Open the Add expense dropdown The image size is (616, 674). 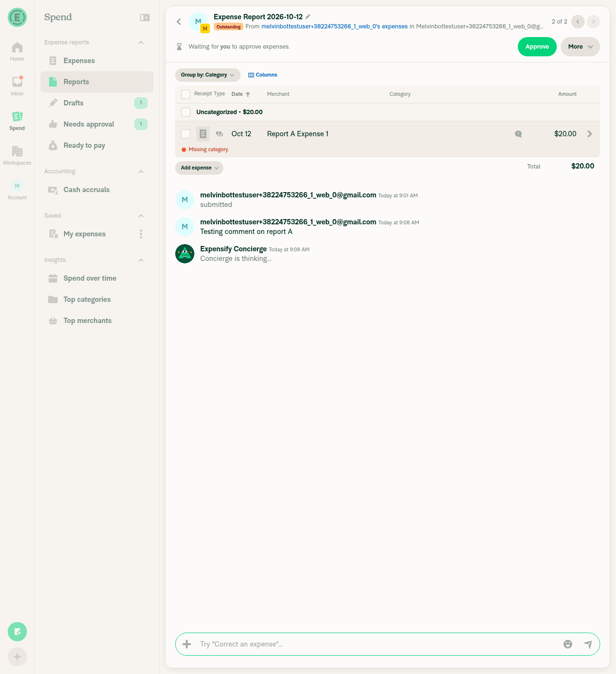click(x=199, y=168)
